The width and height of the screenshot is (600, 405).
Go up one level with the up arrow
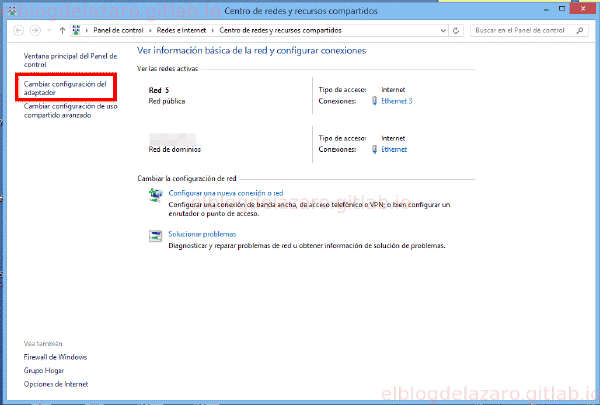tap(62, 31)
